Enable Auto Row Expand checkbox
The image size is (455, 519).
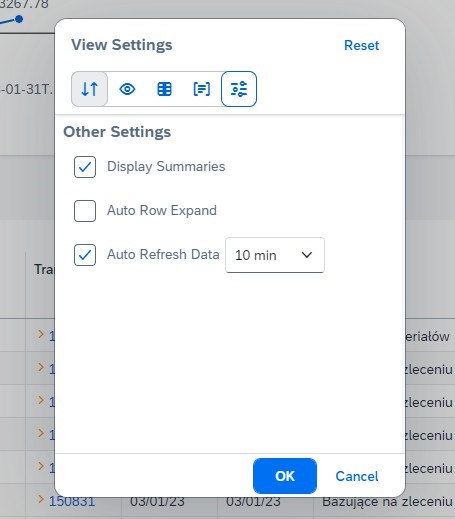click(x=85, y=211)
